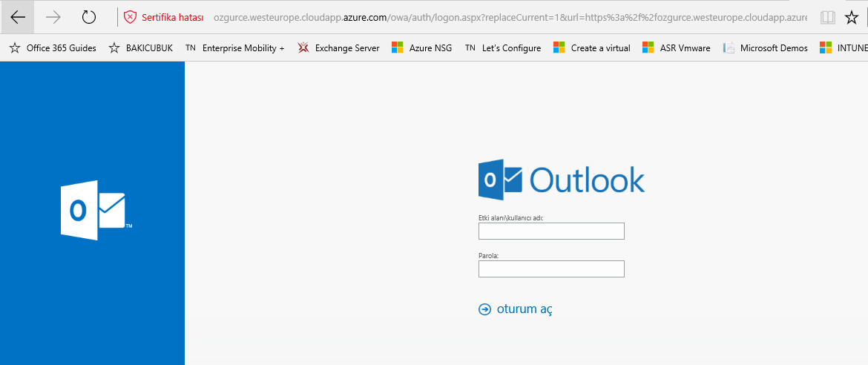Image resolution: width=868 pixels, height=365 pixels.
Task: Open the Azure NSG bookmark
Action: pos(422,48)
